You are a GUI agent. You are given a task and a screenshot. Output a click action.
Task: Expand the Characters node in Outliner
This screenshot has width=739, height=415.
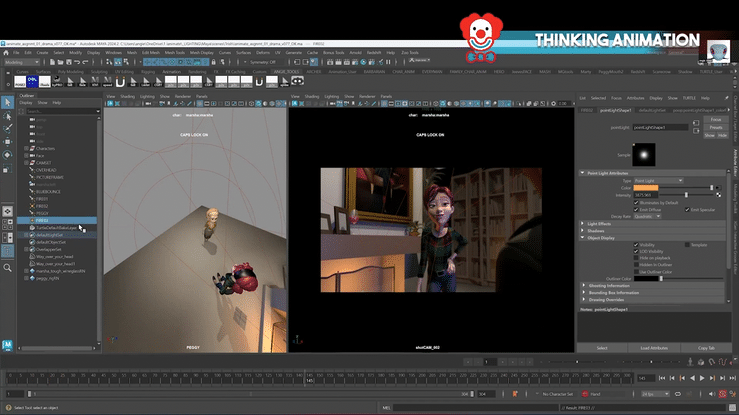pos(26,148)
